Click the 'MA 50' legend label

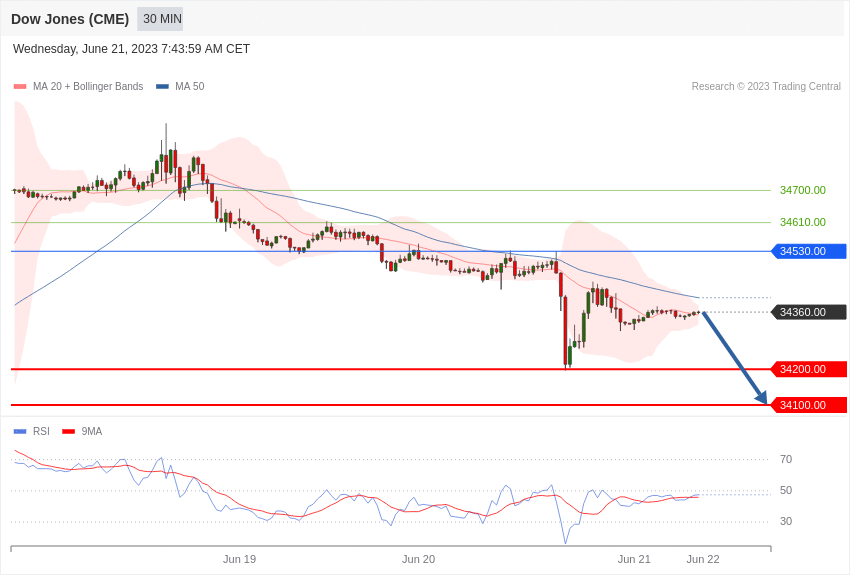pos(190,86)
